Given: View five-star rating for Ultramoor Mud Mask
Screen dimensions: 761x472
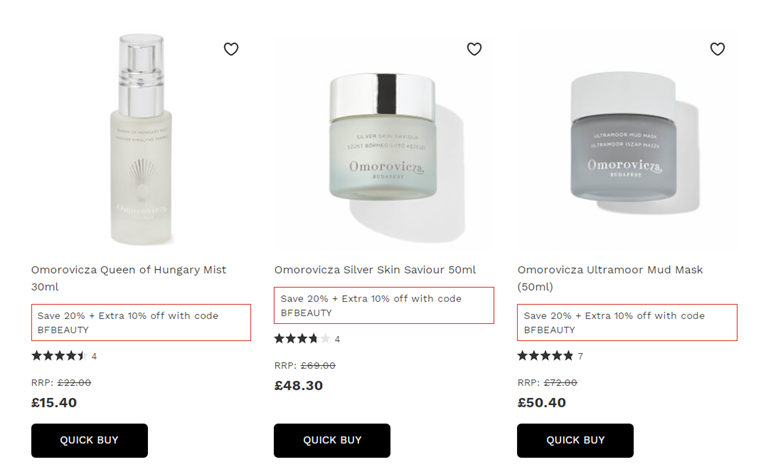Looking at the screenshot, I should tap(550, 356).
